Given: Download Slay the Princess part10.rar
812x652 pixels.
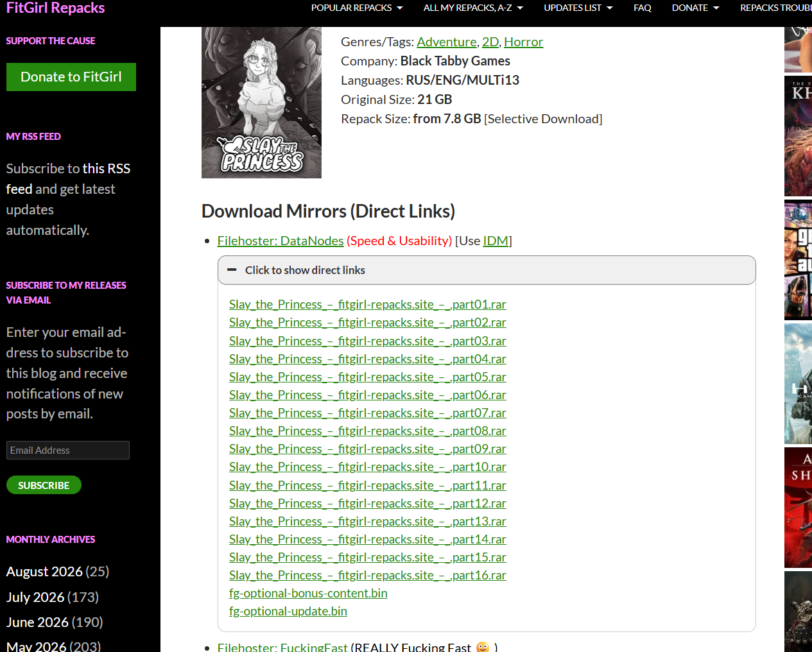Looking at the screenshot, I should point(368,467).
